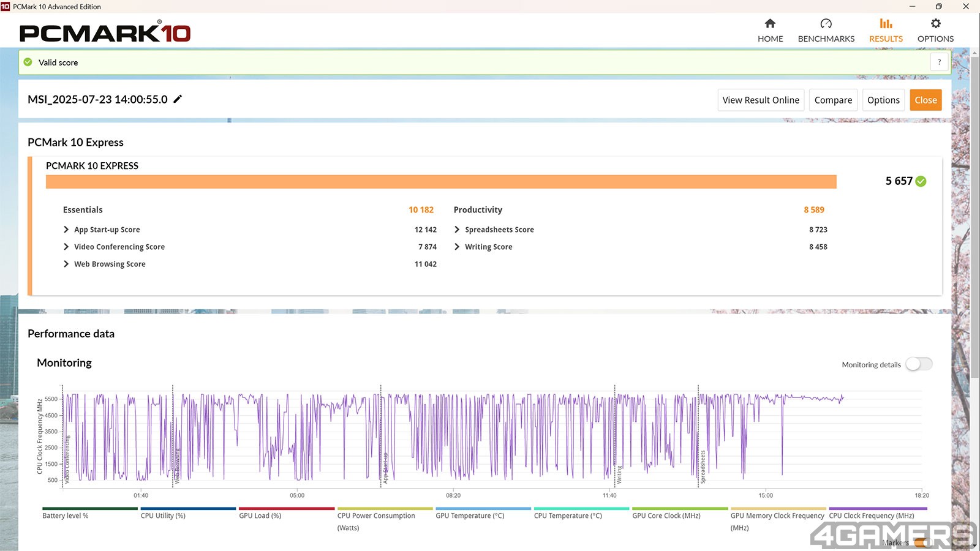Screen dimensions: 980x551
Task: Click the green check beside score 5 657
Action: click(921, 181)
